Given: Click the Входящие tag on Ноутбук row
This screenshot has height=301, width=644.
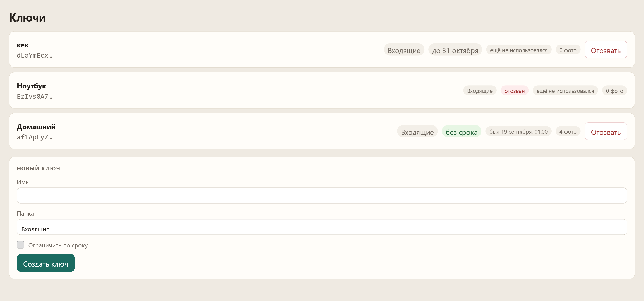Looking at the screenshot, I should click(x=480, y=90).
